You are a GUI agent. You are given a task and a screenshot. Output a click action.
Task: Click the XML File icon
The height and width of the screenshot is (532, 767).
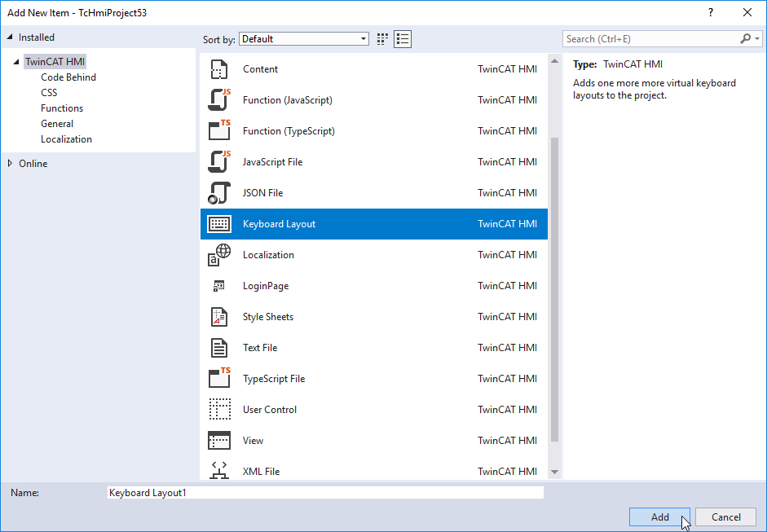pos(219,470)
